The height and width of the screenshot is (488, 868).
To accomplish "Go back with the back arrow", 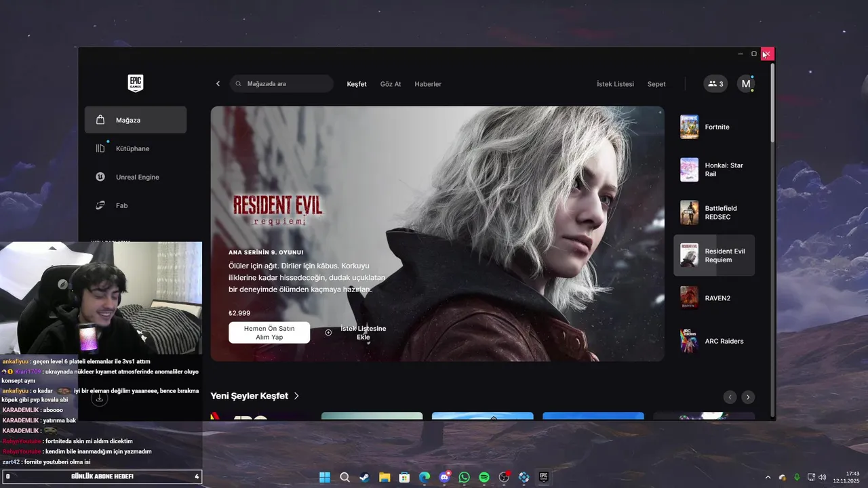I will pos(218,84).
